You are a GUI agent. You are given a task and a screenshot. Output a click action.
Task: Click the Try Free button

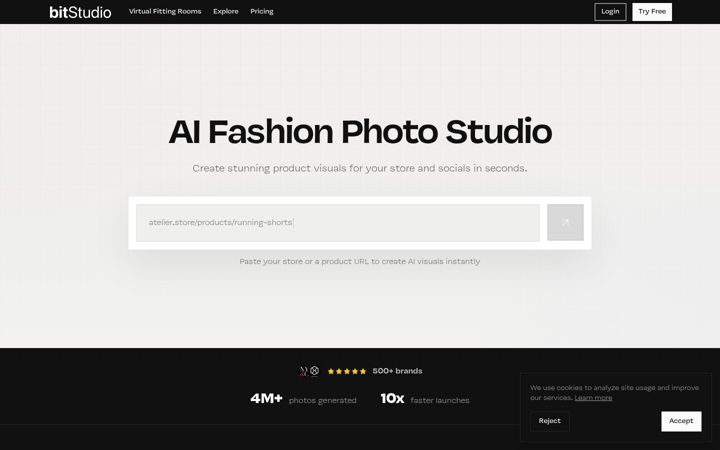[x=652, y=12]
